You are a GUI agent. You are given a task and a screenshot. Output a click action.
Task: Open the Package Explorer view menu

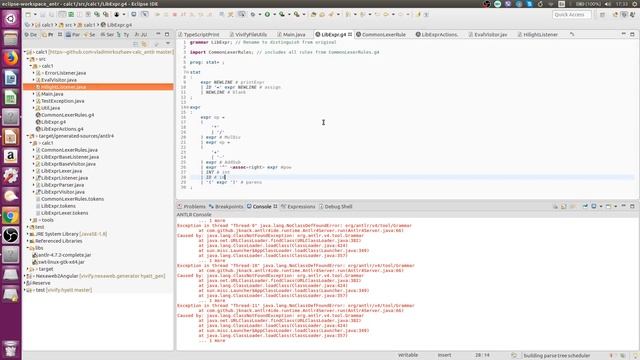click(x=168, y=43)
